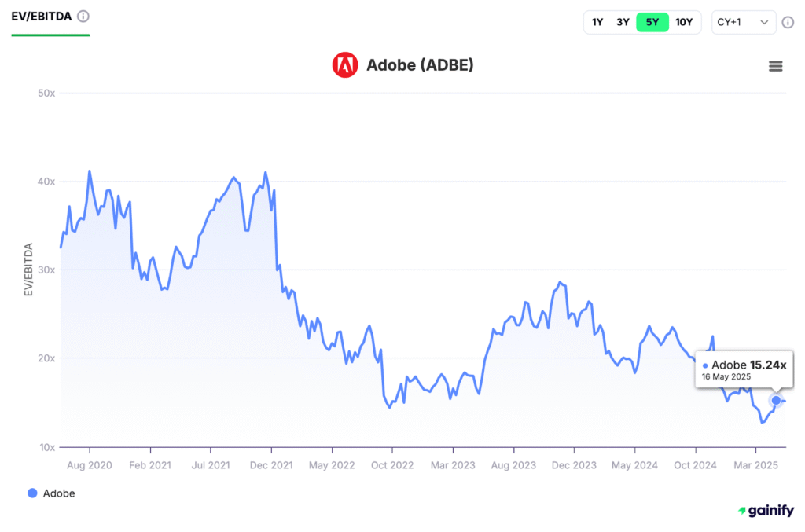Click the vertical EV/EBITDA axis title

[x=28, y=270]
